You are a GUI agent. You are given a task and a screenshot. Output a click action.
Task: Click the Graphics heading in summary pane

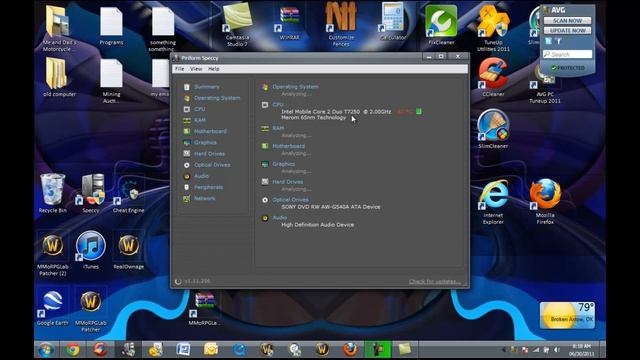[x=283, y=164]
